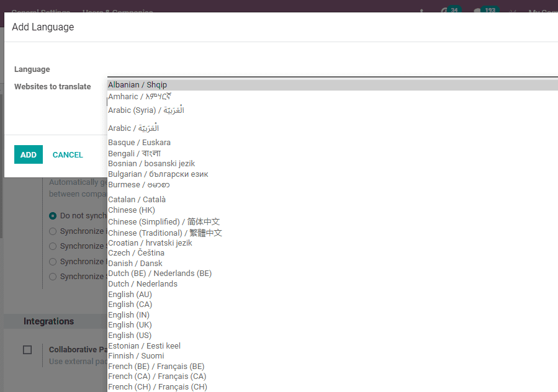558x392 pixels.
Task: Open messages icon with 193 badge
Action: tap(485, 10)
